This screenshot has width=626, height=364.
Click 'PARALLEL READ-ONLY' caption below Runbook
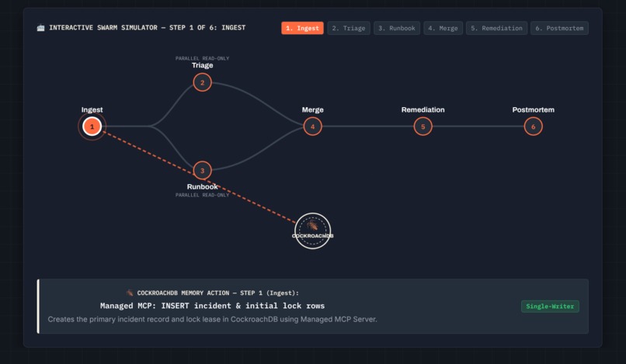[203, 195]
